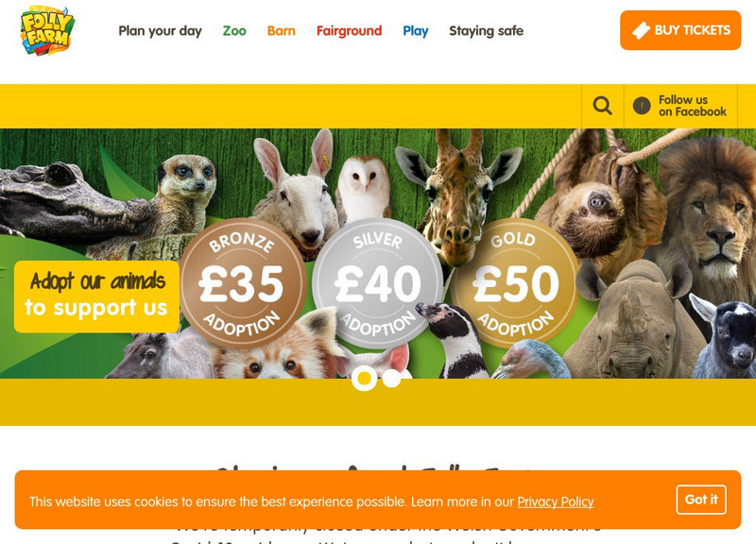Click the Folly Farm logo

[46, 30]
